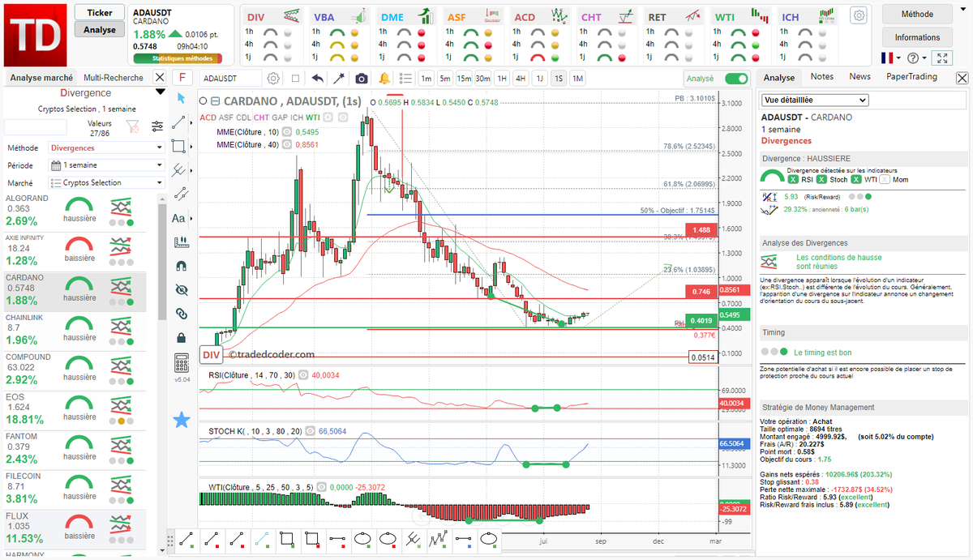The height and width of the screenshot is (560, 973).
Task: Click the red F button
Action: pyautogui.click(x=182, y=78)
